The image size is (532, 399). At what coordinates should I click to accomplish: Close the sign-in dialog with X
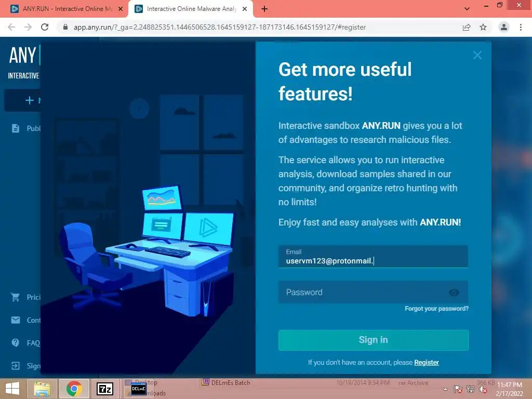click(477, 55)
